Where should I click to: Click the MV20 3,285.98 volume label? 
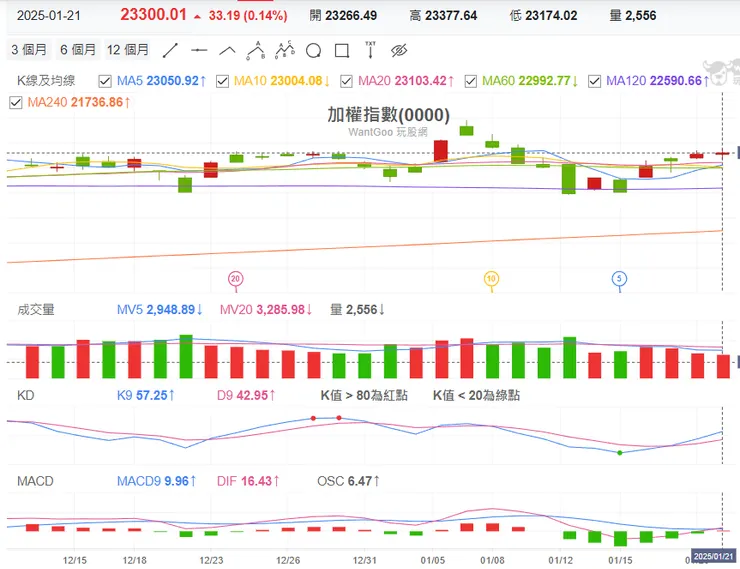coord(266,310)
